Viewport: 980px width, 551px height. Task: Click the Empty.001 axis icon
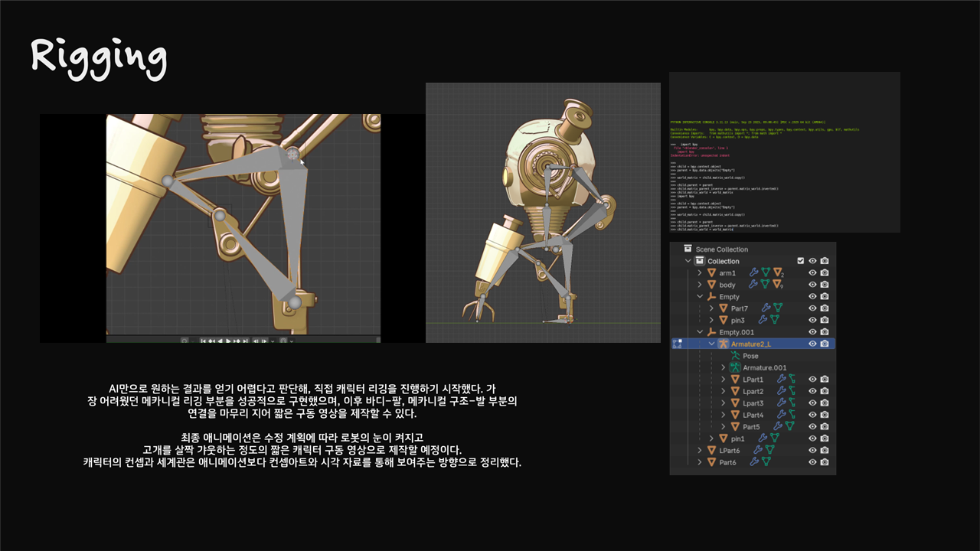coord(711,332)
